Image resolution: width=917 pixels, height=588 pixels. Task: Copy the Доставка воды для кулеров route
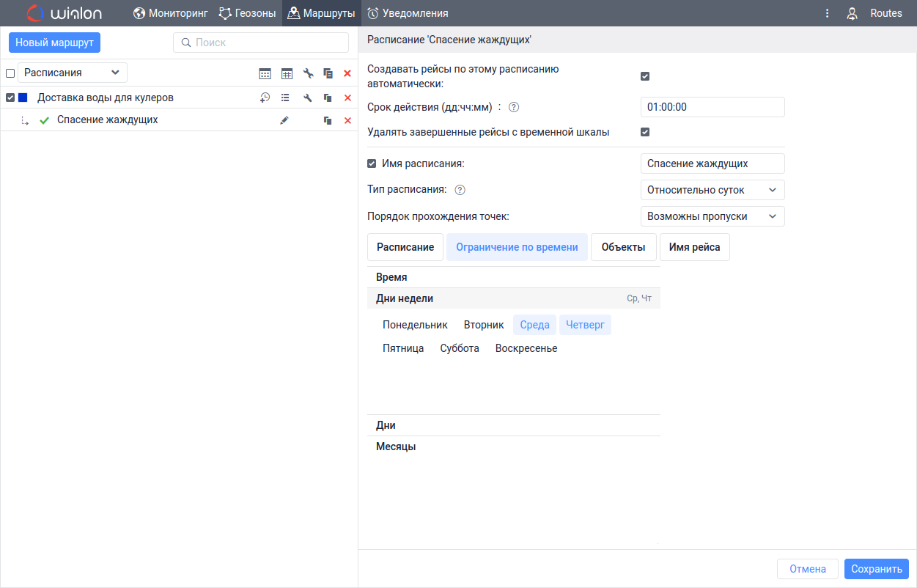(x=328, y=98)
